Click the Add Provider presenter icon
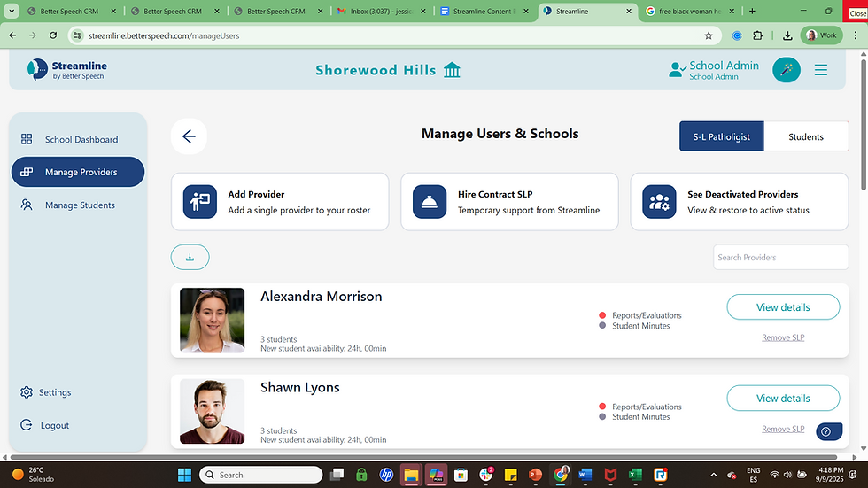 [200, 202]
